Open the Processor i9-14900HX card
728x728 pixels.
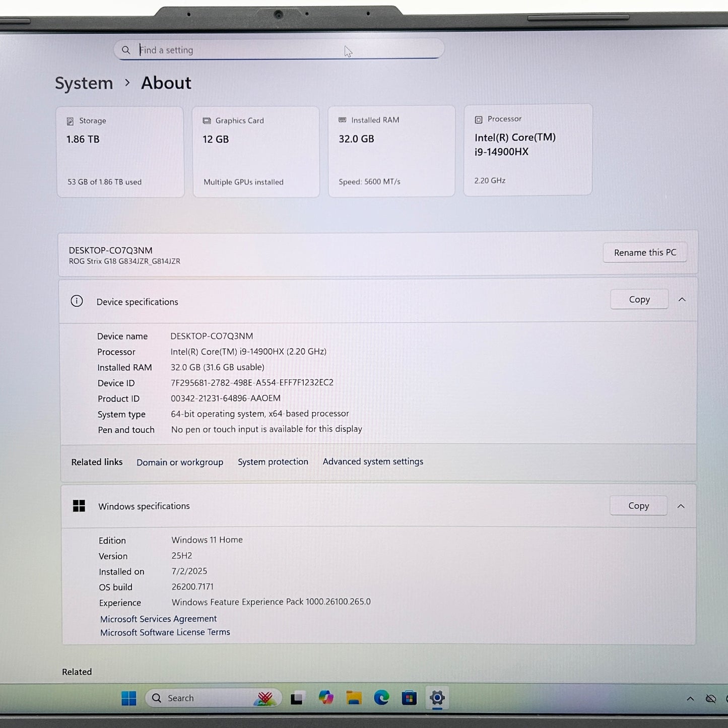click(x=527, y=150)
